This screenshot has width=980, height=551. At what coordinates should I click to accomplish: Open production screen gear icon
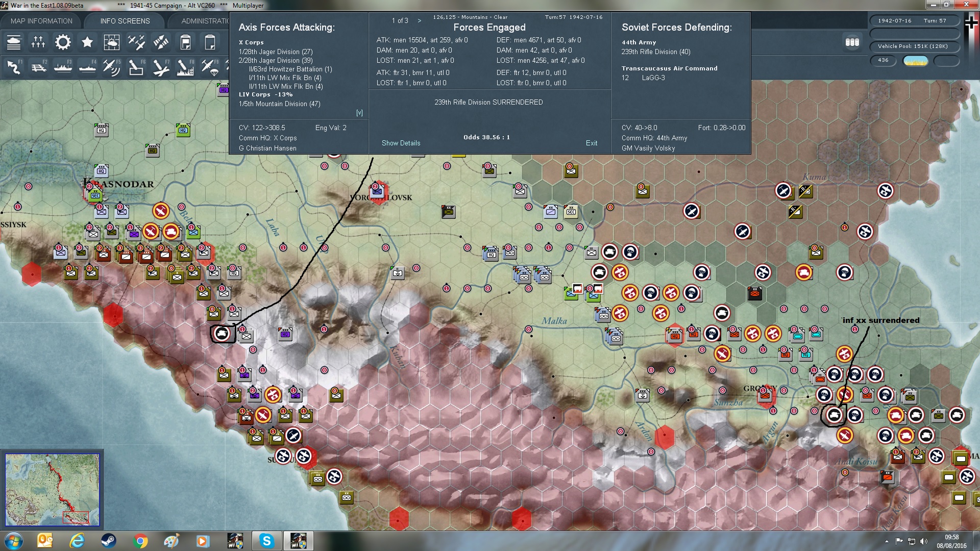pos(63,42)
